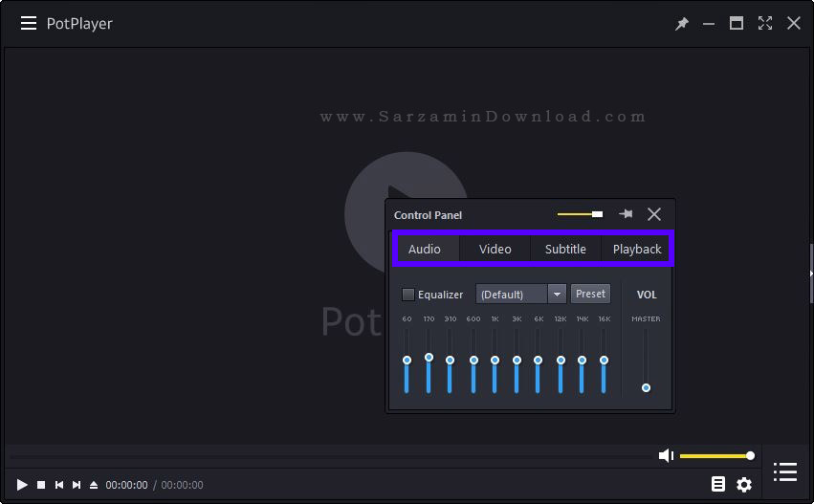
Task: Click the current time 00:00:00 display
Action: pos(126,485)
